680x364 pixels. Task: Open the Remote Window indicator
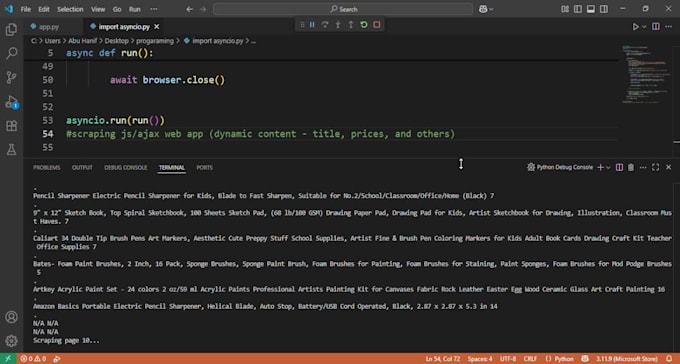8,359
